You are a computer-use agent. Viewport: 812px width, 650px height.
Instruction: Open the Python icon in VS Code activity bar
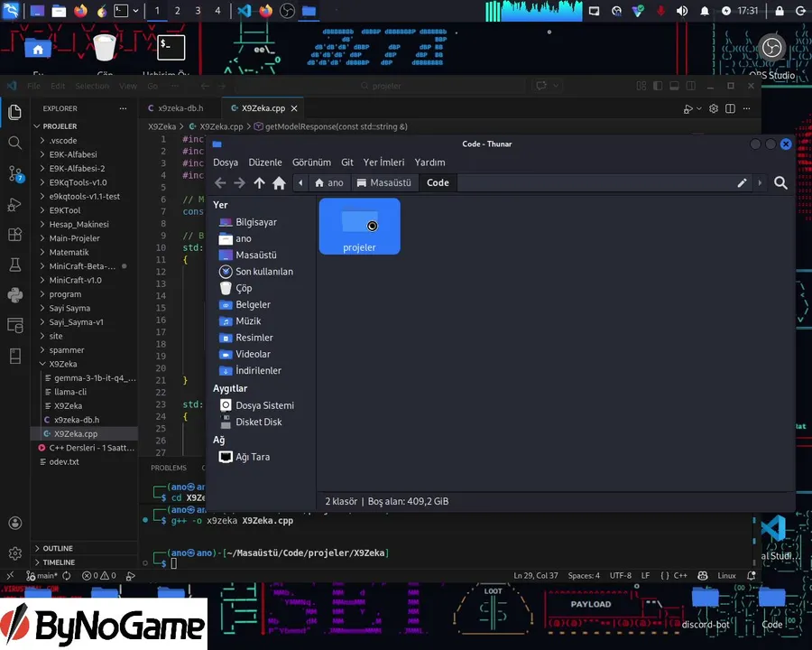[15, 295]
